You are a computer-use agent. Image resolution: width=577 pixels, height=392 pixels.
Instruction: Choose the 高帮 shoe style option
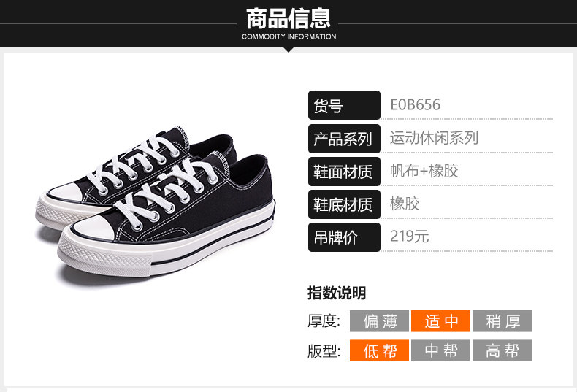502,350
